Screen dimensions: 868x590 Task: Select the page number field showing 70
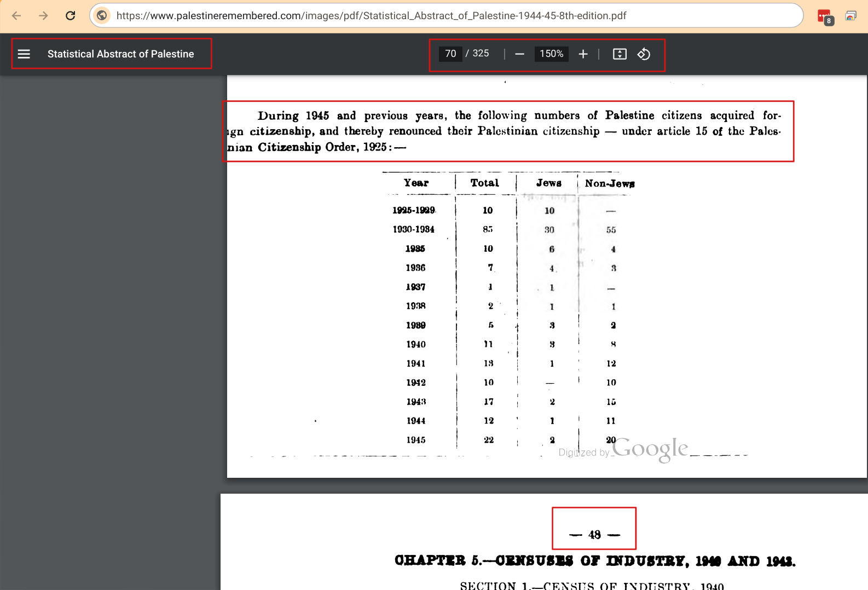point(450,54)
